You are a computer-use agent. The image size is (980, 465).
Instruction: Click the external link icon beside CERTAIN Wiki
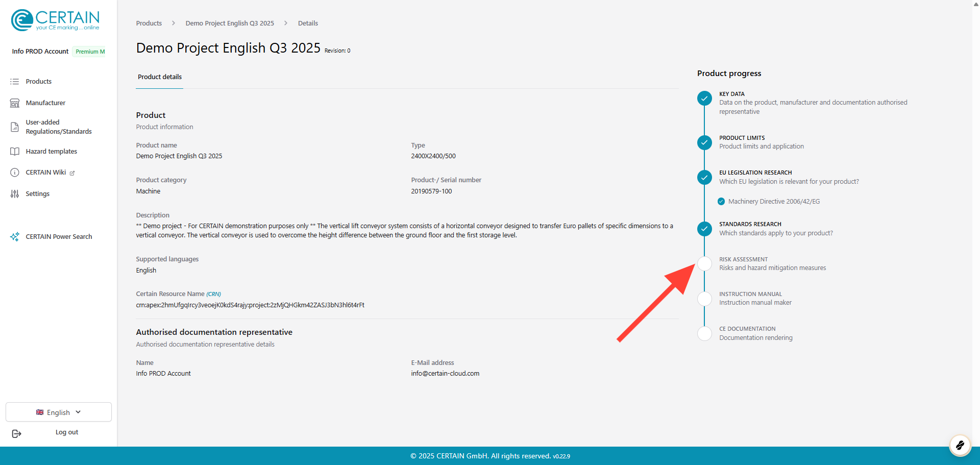click(72, 173)
